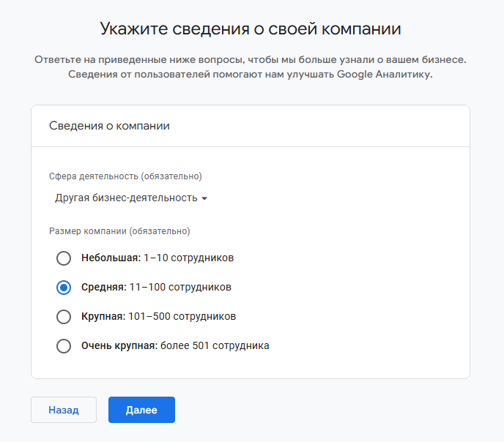Proceed with the "Далее" button

pyautogui.click(x=141, y=410)
